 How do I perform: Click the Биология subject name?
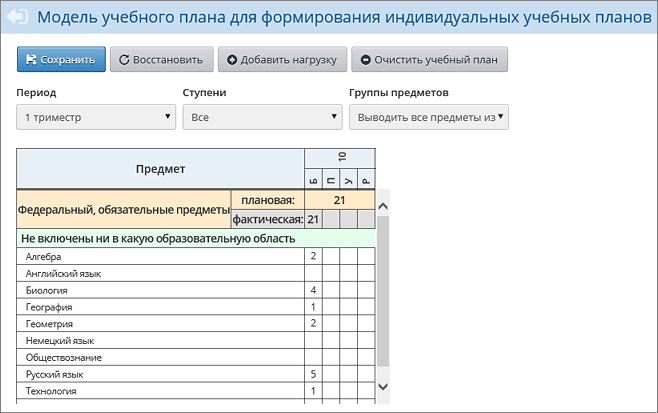tap(47, 290)
